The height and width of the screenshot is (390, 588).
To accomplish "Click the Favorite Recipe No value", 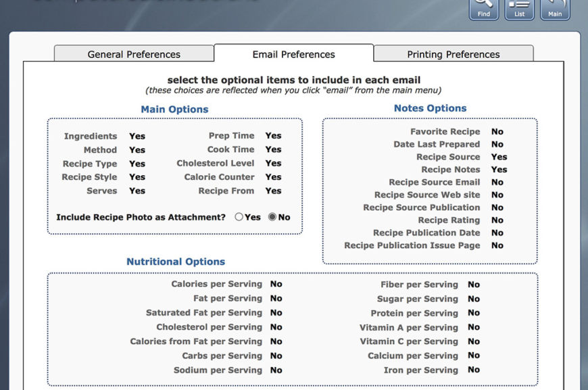I will coord(497,132).
